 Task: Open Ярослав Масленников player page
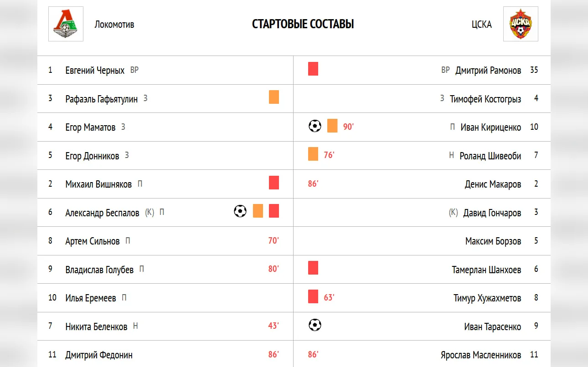480,355
